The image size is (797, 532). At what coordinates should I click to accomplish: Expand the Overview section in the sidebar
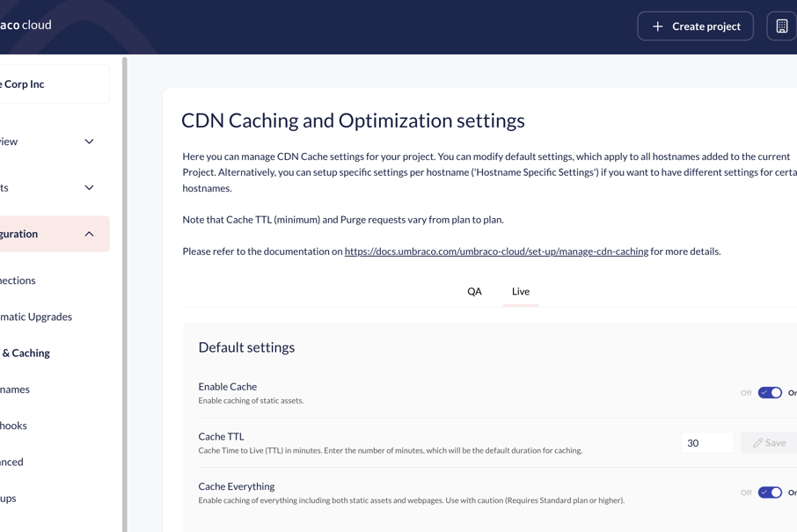tap(88, 141)
